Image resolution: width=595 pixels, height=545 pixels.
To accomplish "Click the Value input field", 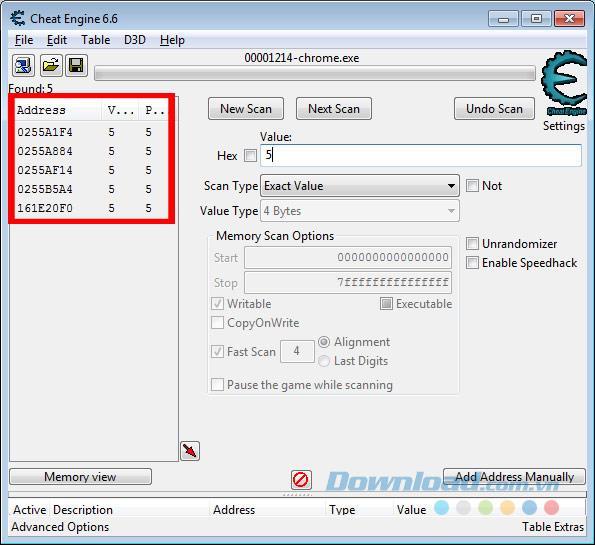I will point(420,155).
